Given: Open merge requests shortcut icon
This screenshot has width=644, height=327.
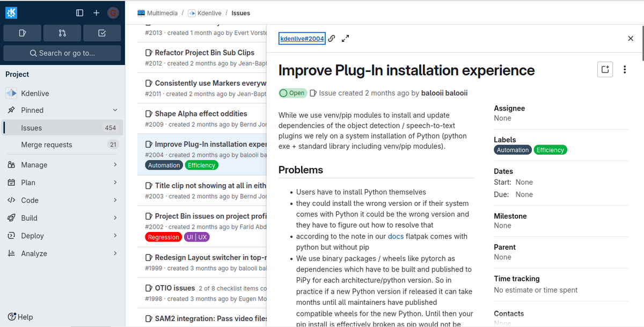Looking at the screenshot, I should pos(62,33).
